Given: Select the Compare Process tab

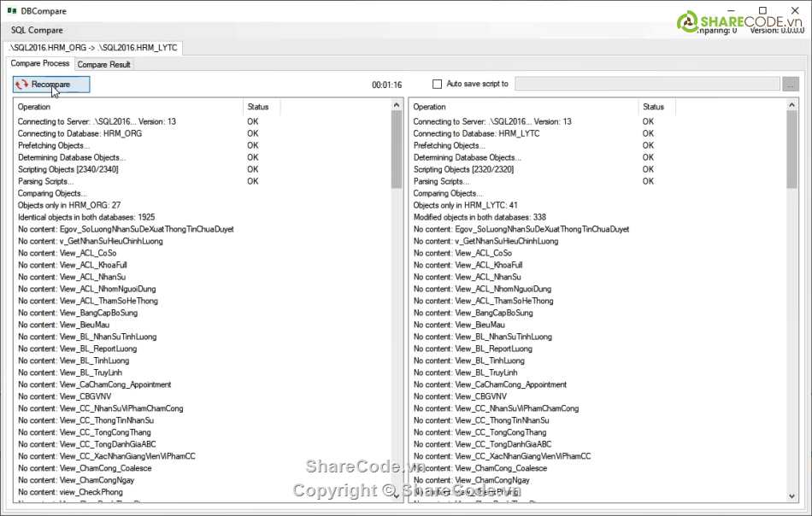Looking at the screenshot, I should [40, 63].
